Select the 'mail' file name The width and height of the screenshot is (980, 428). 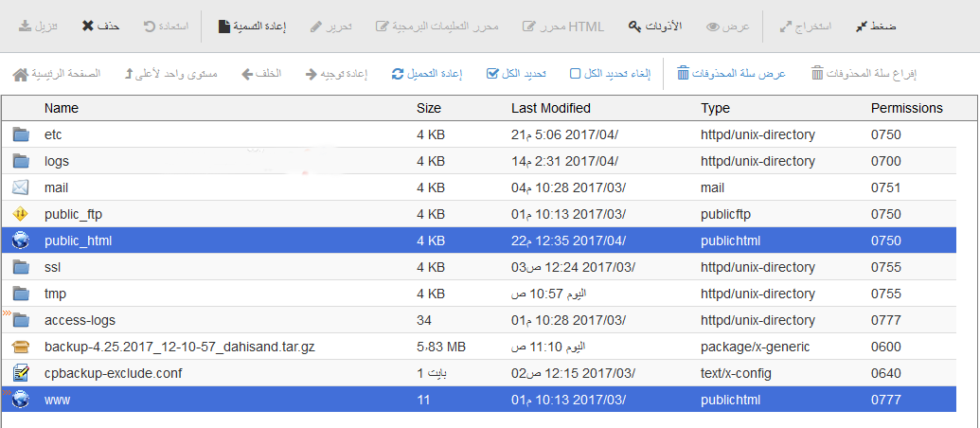point(56,187)
